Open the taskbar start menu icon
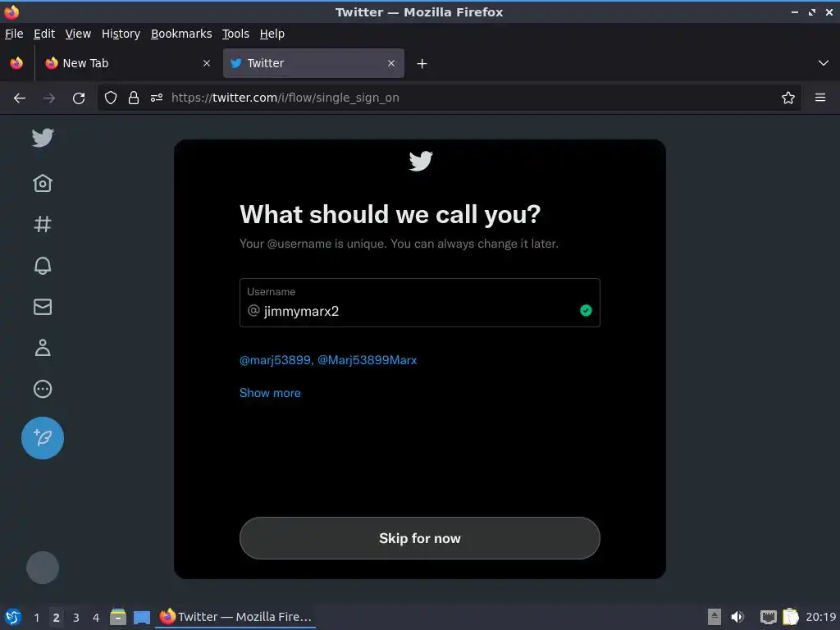This screenshot has height=630, width=840. pos(13,617)
